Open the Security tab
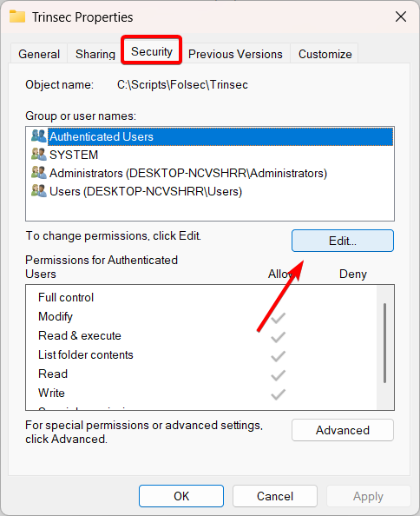Viewport: 420px width, 516px height. click(x=152, y=51)
